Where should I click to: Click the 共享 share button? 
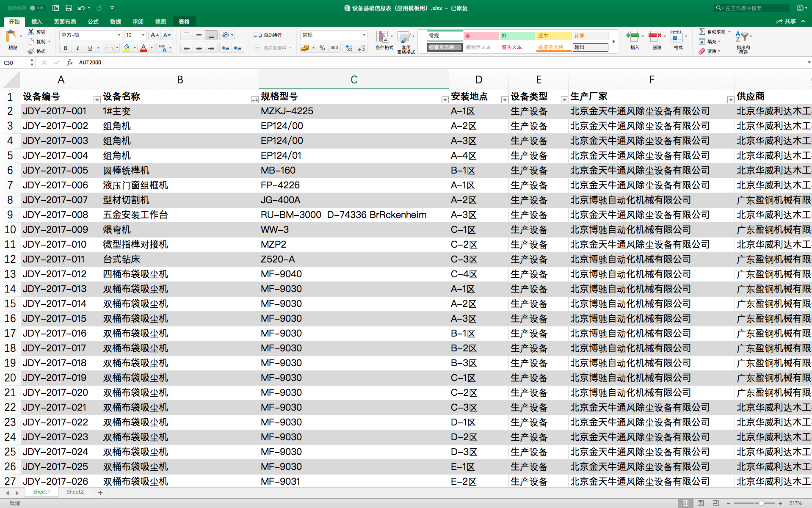(x=786, y=21)
